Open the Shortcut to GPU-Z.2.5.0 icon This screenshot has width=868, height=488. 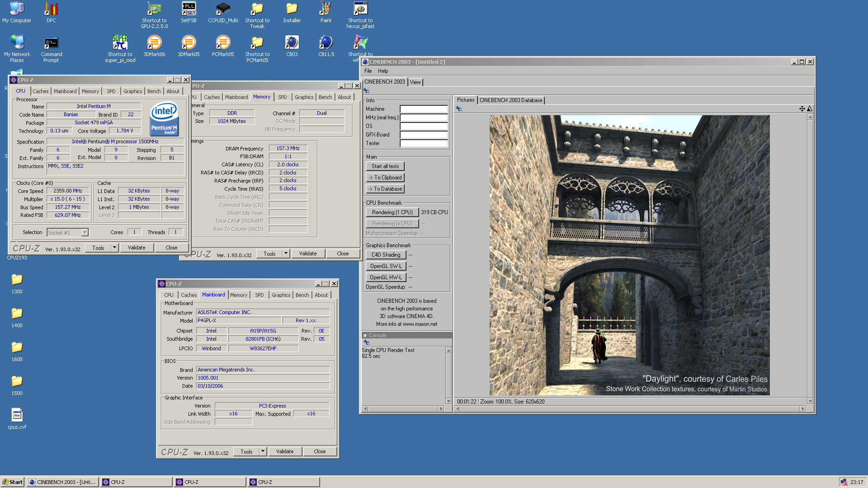[x=154, y=15]
